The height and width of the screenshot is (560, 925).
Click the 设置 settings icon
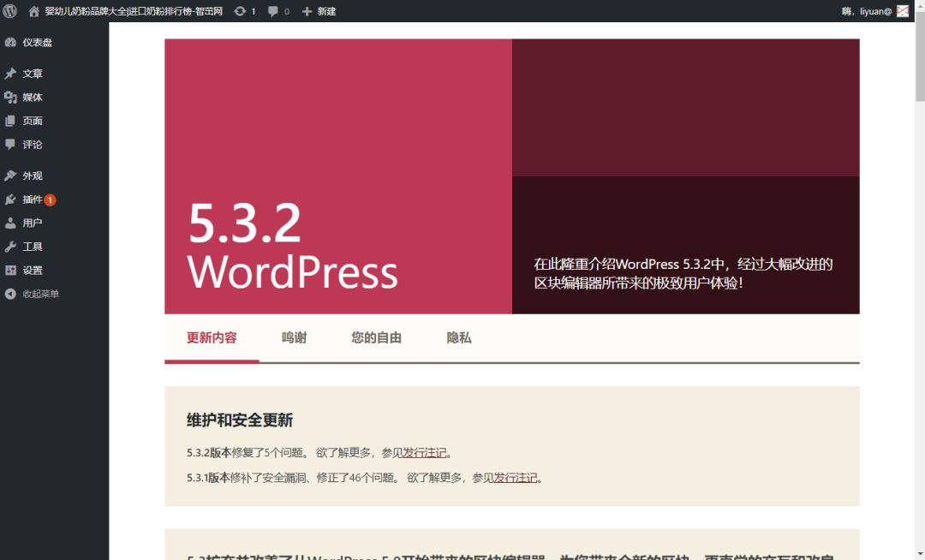click(x=10, y=270)
